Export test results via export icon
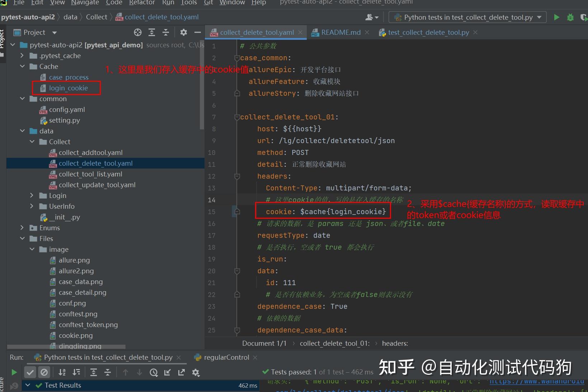This screenshot has height=392, width=588. (182, 372)
